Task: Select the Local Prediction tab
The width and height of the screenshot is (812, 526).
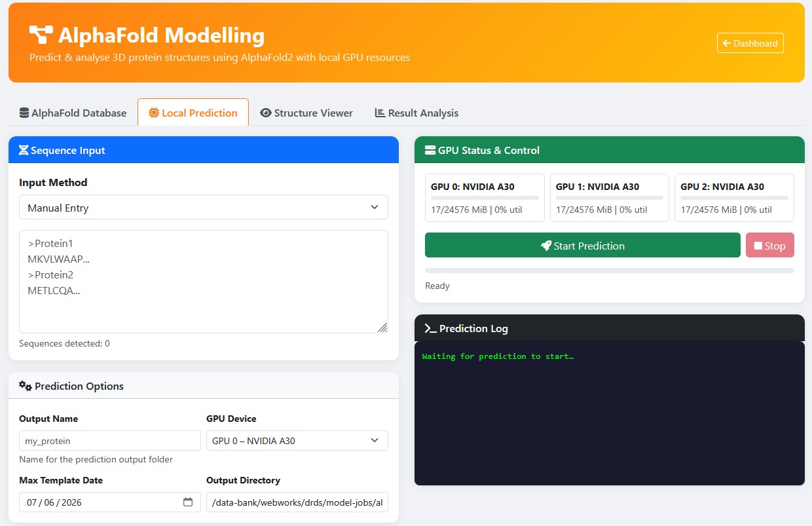Action: click(x=193, y=113)
